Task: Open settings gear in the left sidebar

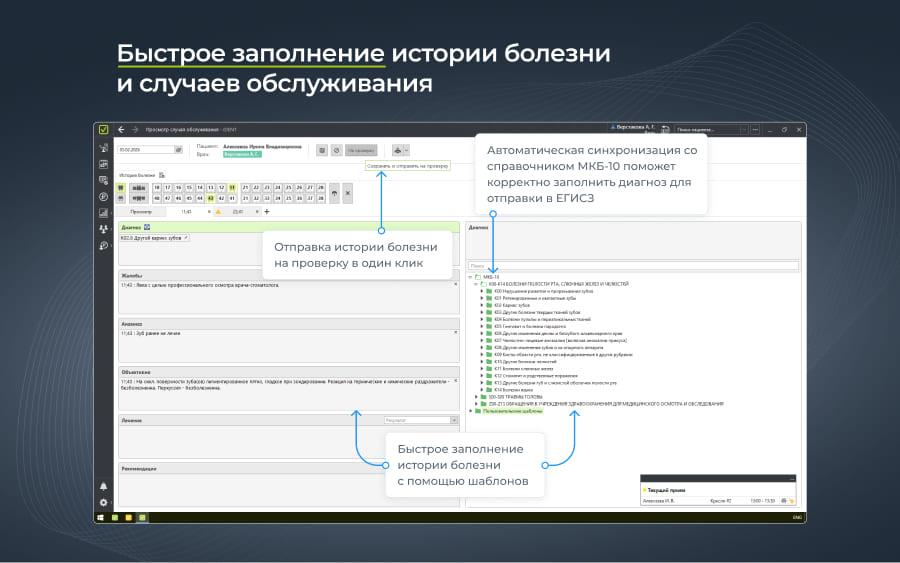Action: pos(103,502)
